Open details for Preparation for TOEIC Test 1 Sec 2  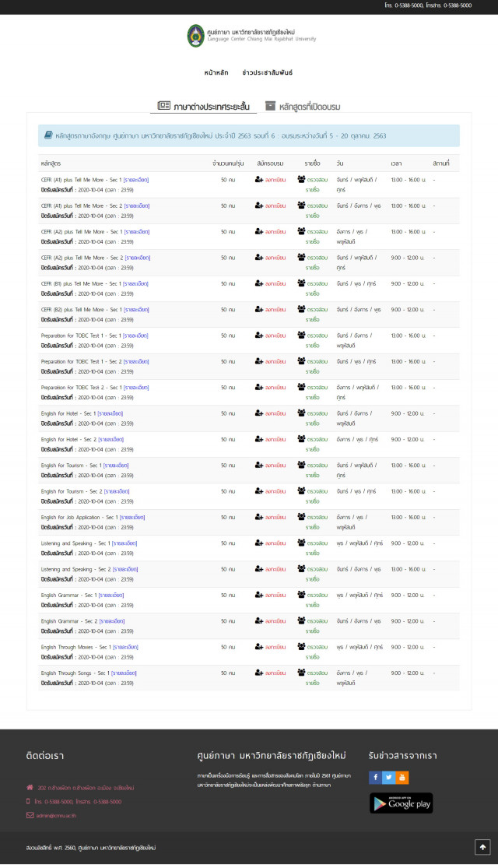136,362
